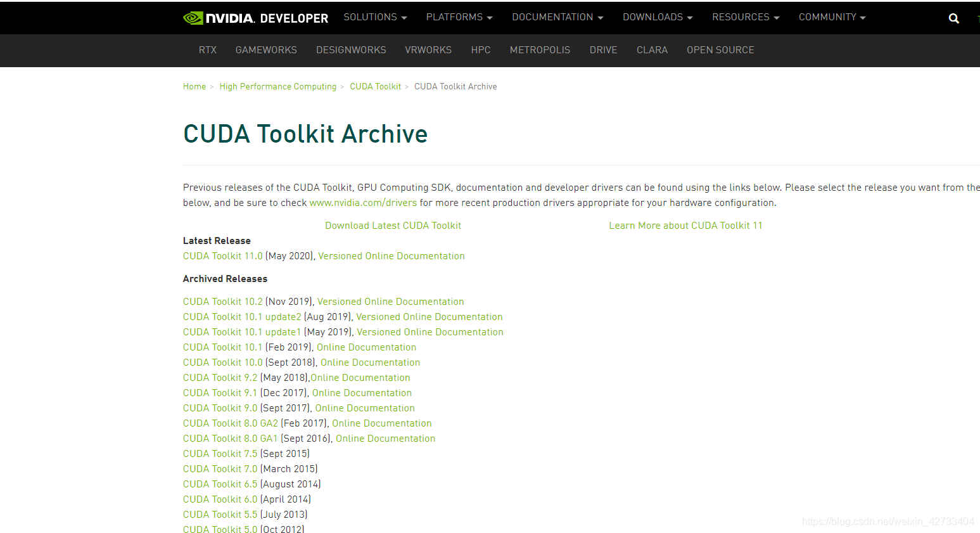Expand the Resources dropdown menu

[746, 17]
